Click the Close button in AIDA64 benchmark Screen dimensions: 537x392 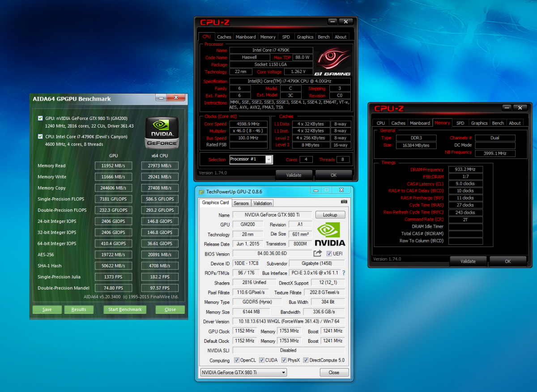click(x=170, y=309)
